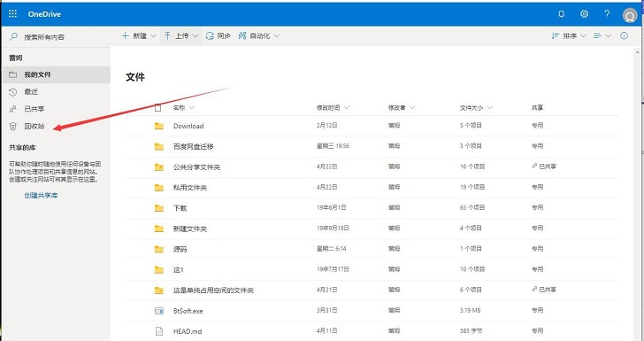Screen dimensions: 644x341
Task: Click the 63 个项目 size cell
Action: point(471,208)
